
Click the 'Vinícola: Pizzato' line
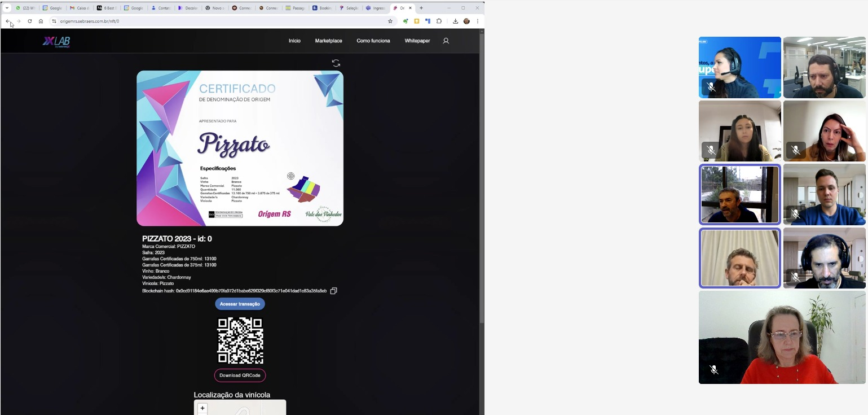158,283
